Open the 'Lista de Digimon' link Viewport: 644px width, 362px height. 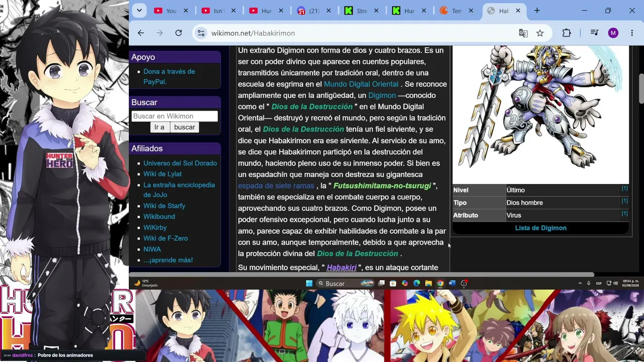(x=541, y=228)
